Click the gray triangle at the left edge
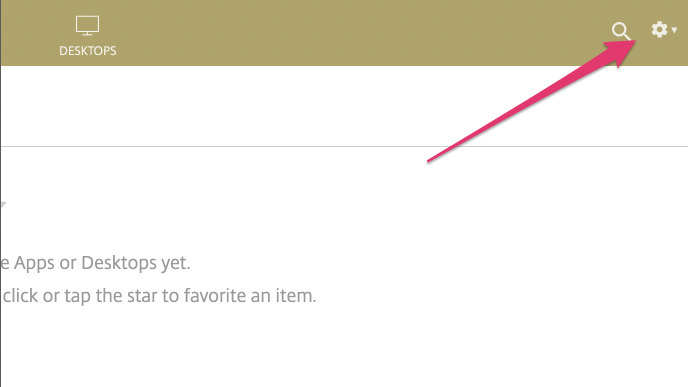 [3, 204]
